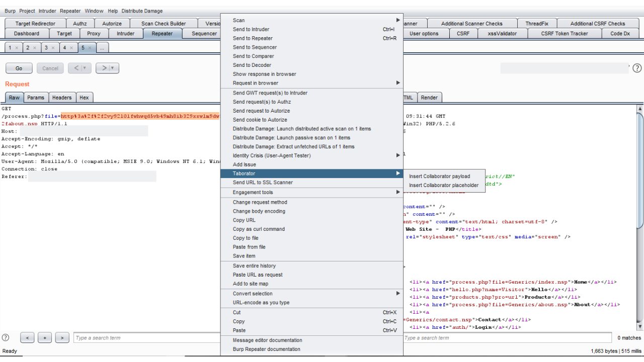The width and height of the screenshot is (644, 362).
Task: Select Send request(s) to Authz
Action: point(312,102)
